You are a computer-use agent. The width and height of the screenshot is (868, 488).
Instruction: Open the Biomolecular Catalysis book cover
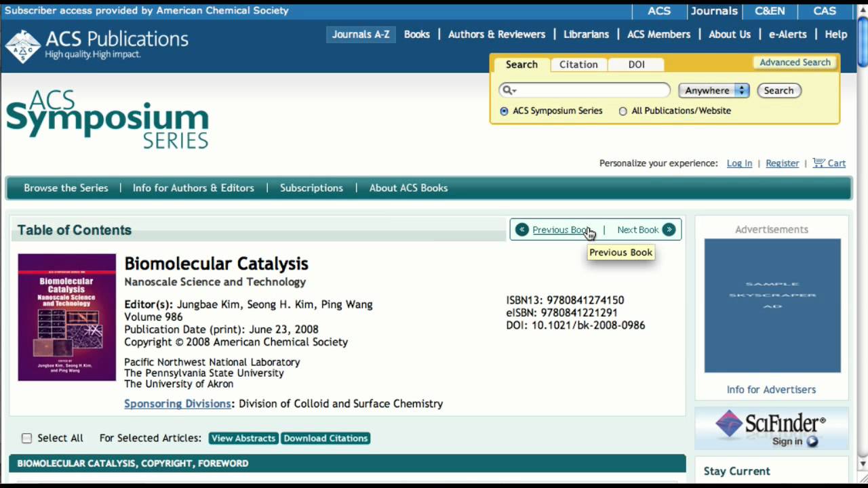click(66, 317)
